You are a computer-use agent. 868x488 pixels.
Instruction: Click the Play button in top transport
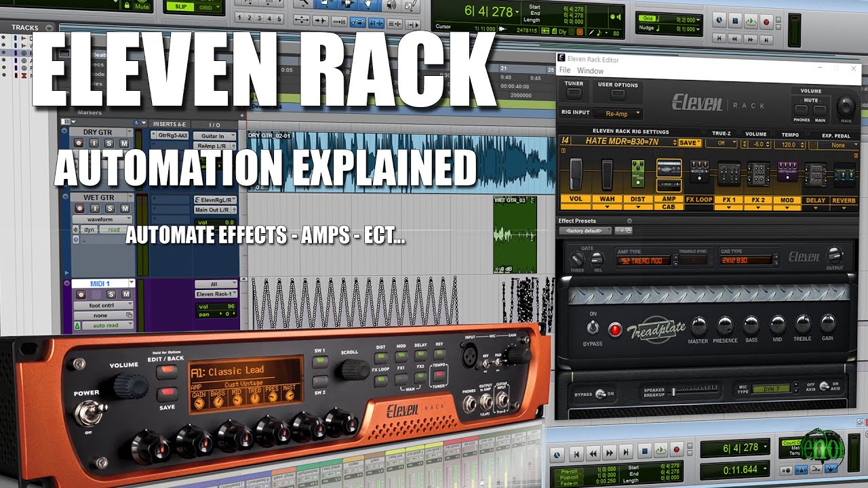pos(751,21)
